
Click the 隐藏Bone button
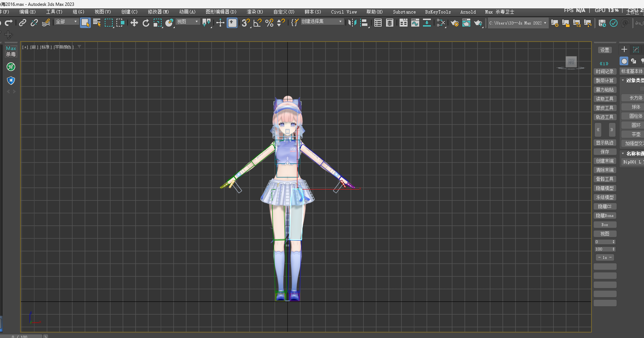point(605,215)
